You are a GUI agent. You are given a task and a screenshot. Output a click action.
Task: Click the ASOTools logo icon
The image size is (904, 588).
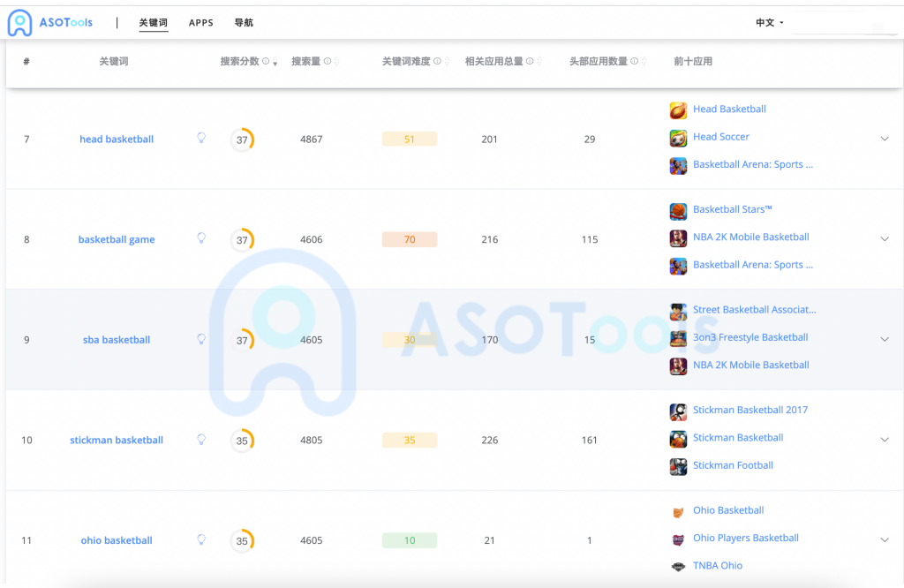19,22
